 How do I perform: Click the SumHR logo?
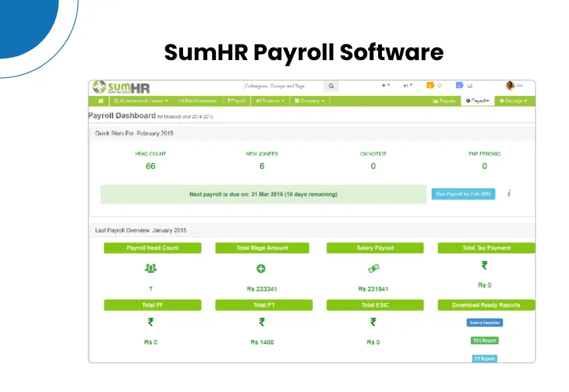pos(121,88)
